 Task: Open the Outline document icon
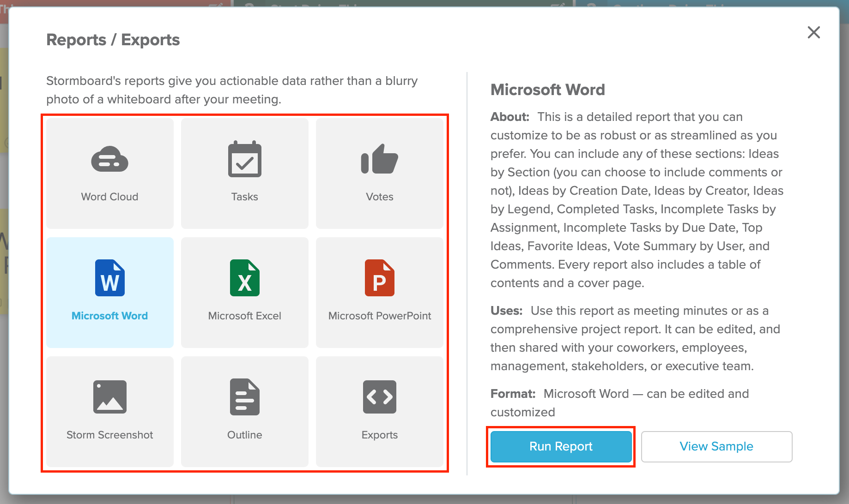pyautogui.click(x=245, y=397)
